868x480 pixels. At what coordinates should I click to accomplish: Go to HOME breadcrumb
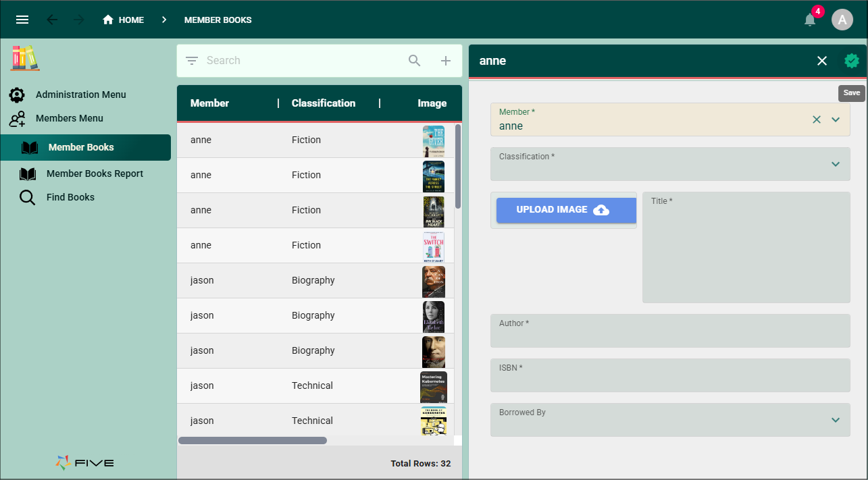pos(131,20)
